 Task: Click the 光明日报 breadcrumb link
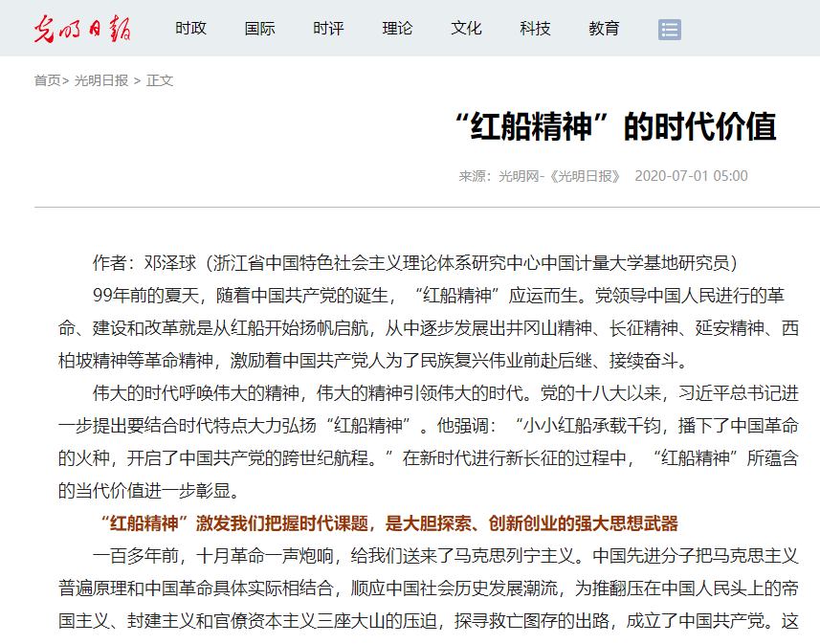pos(101,80)
